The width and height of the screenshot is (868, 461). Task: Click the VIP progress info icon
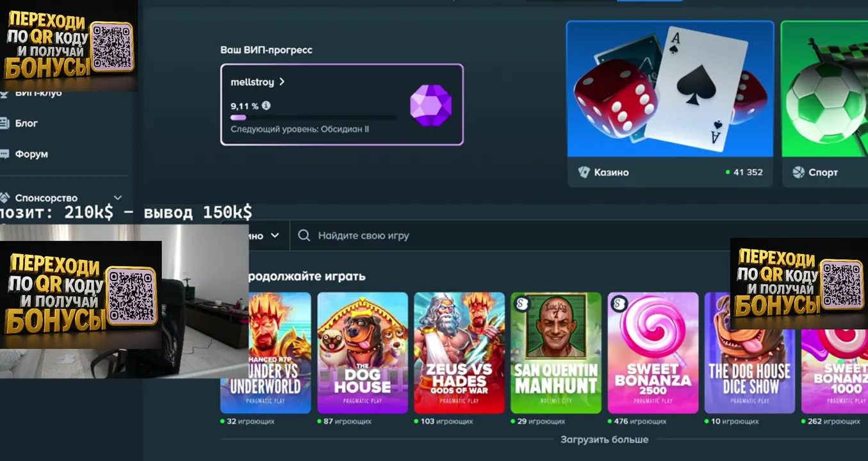pos(266,106)
